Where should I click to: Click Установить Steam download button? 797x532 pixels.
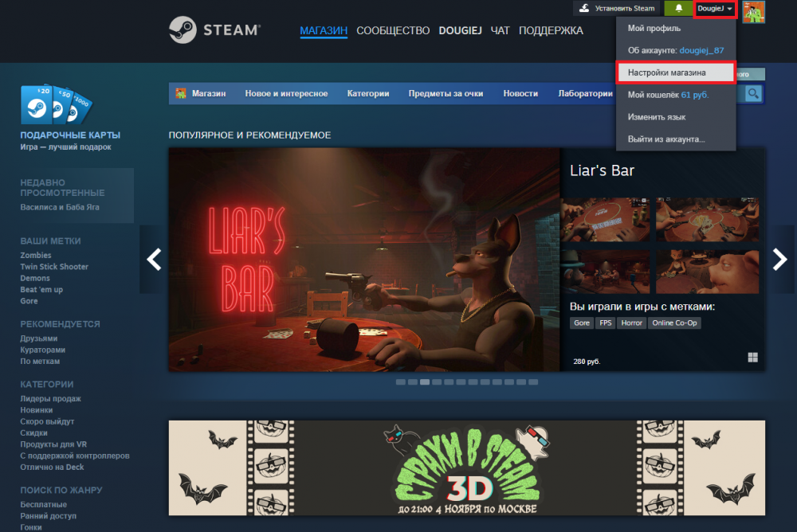click(x=617, y=8)
